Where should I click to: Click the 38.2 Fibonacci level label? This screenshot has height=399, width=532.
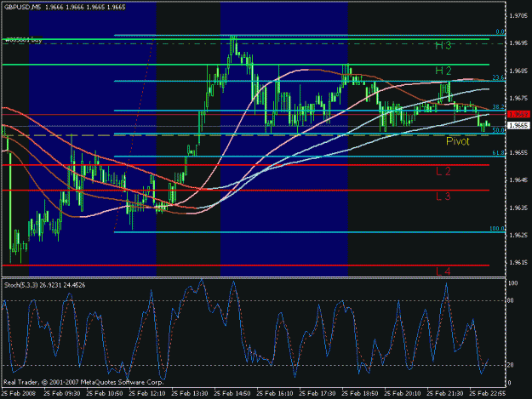499,107
